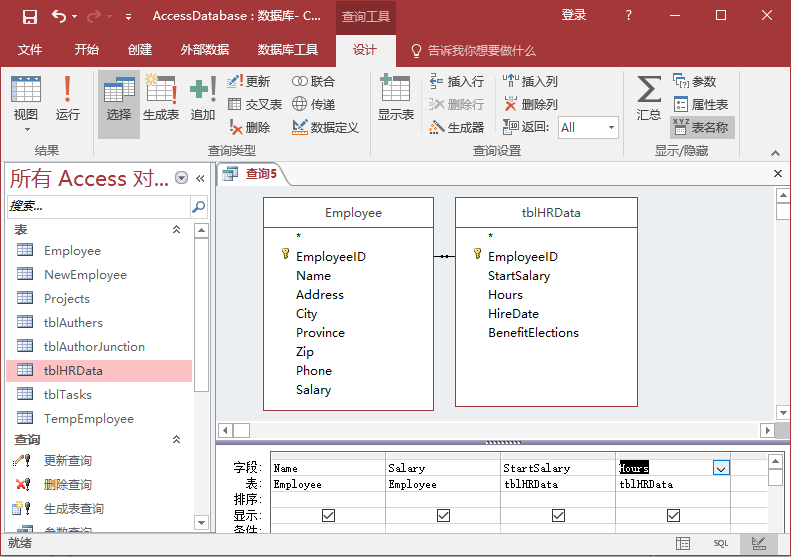Toggle the Show checkbox for Hours column
Screen dimensions: 791x557
point(673,515)
